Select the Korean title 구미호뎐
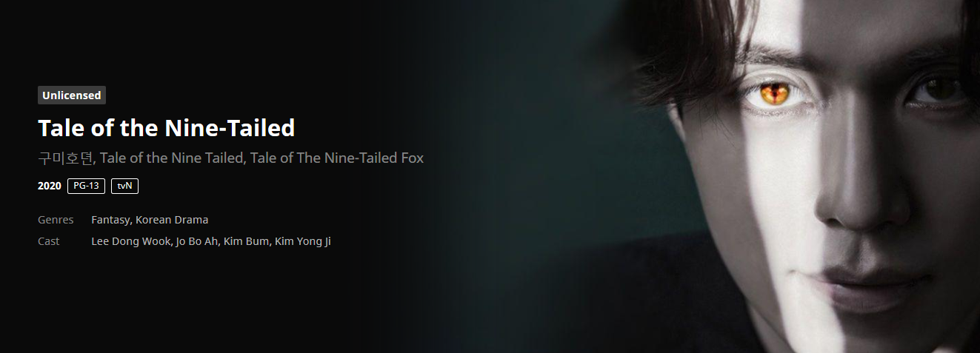The height and width of the screenshot is (353, 980). point(66,158)
